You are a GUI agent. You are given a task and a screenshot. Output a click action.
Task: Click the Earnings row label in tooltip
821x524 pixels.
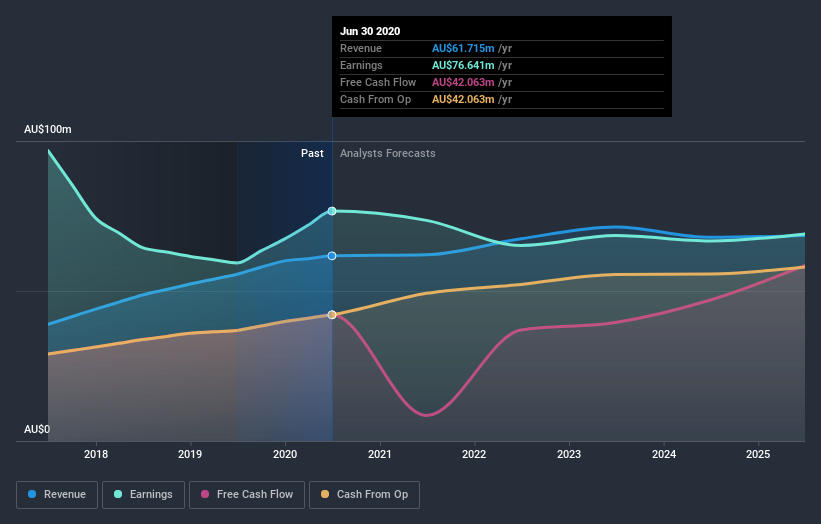point(361,65)
